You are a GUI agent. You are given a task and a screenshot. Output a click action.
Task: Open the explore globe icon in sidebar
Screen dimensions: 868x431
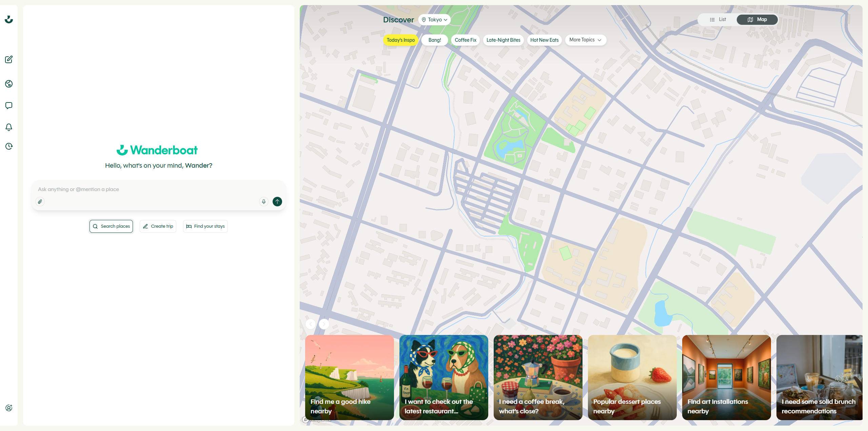coord(9,84)
